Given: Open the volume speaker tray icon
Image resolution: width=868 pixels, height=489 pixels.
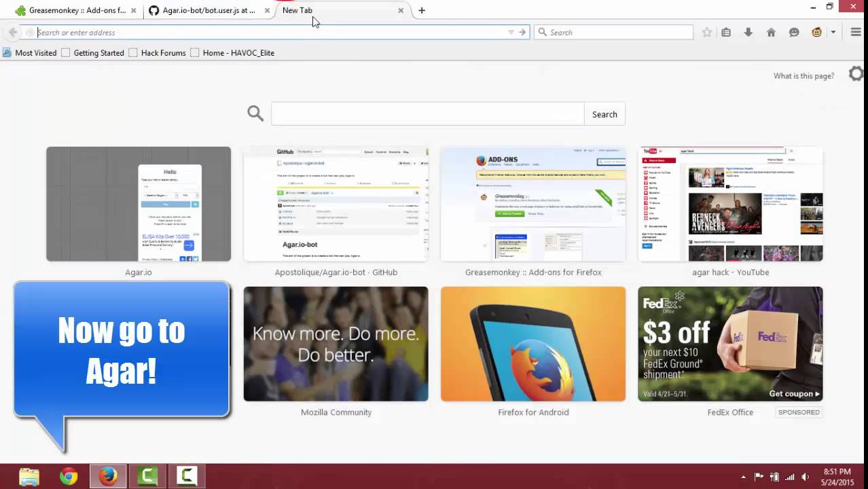Looking at the screenshot, I should [x=806, y=477].
